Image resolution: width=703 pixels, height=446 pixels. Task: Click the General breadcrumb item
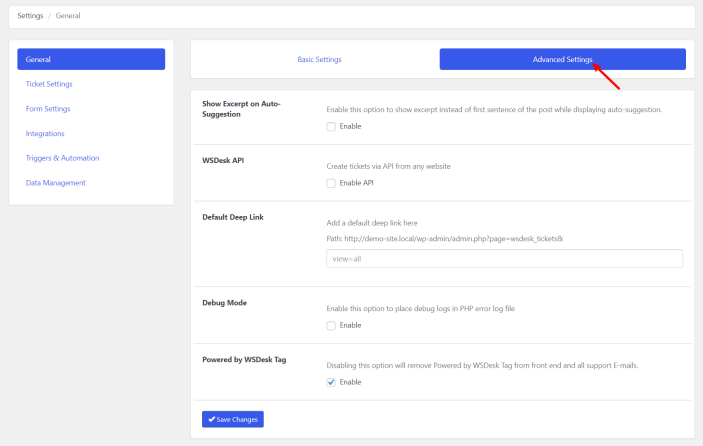pyautogui.click(x=68, y=16)
